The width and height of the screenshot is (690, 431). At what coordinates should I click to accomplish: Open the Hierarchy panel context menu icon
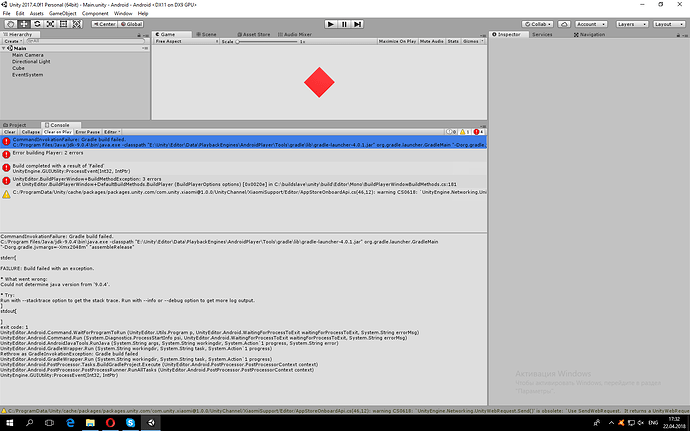pos(145,35)
